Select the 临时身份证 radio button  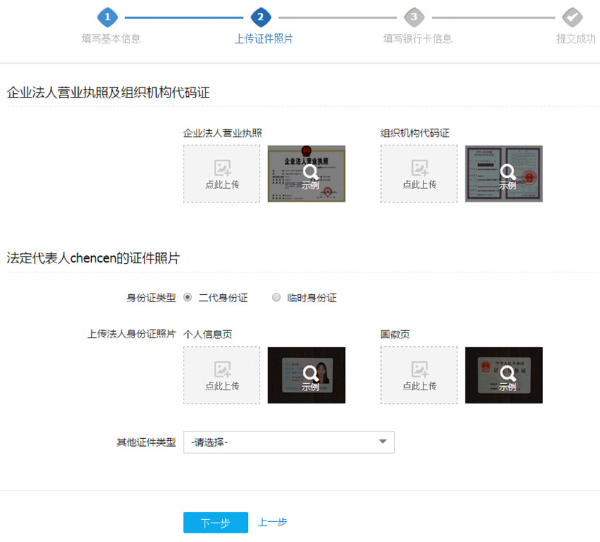coord(277,298)
